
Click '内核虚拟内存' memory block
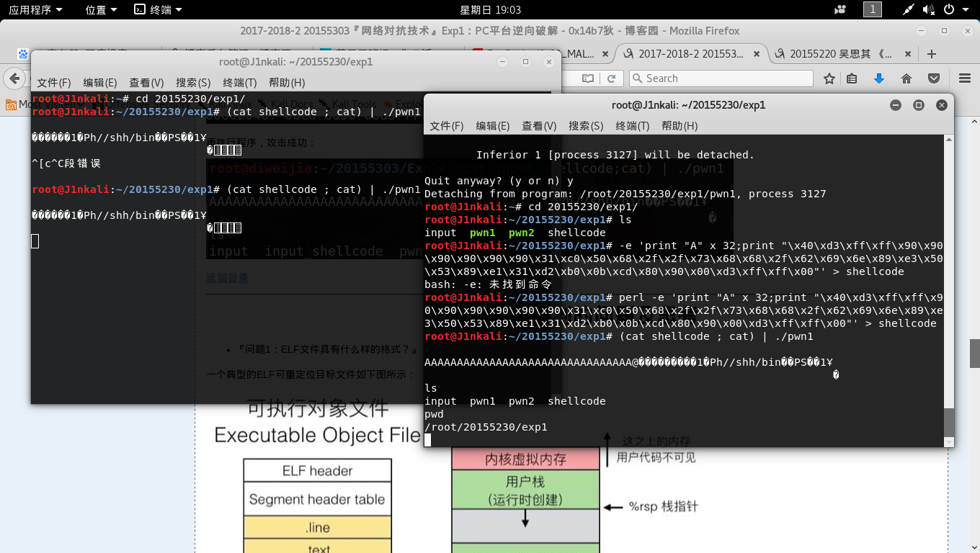tap(525, 459)
